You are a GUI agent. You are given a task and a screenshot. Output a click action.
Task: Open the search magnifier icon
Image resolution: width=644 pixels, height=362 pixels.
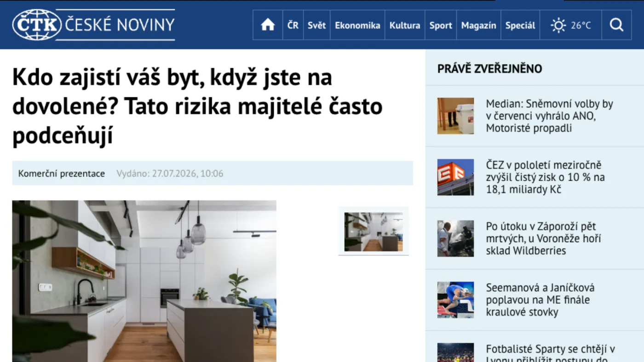pyautogui.click(x=616, y=25)
